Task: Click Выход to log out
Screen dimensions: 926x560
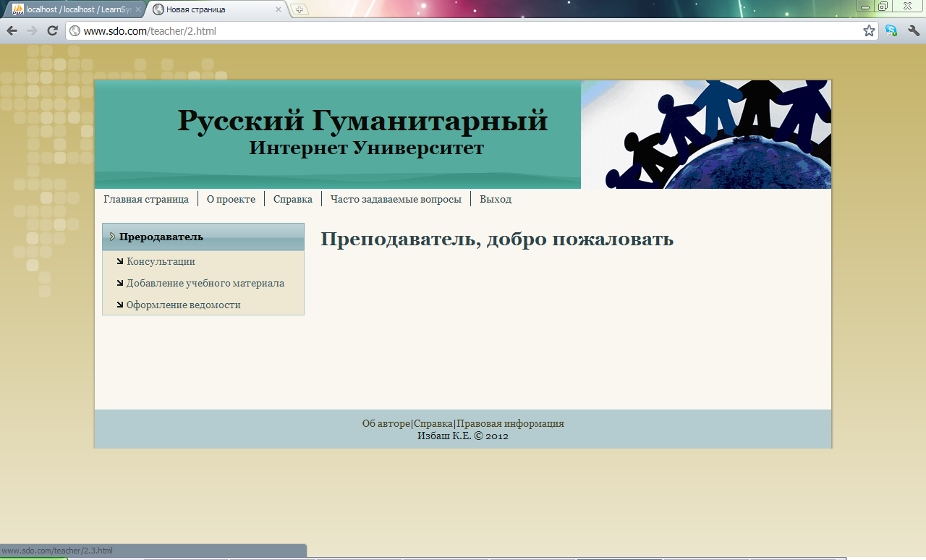Action: [496, 199]
